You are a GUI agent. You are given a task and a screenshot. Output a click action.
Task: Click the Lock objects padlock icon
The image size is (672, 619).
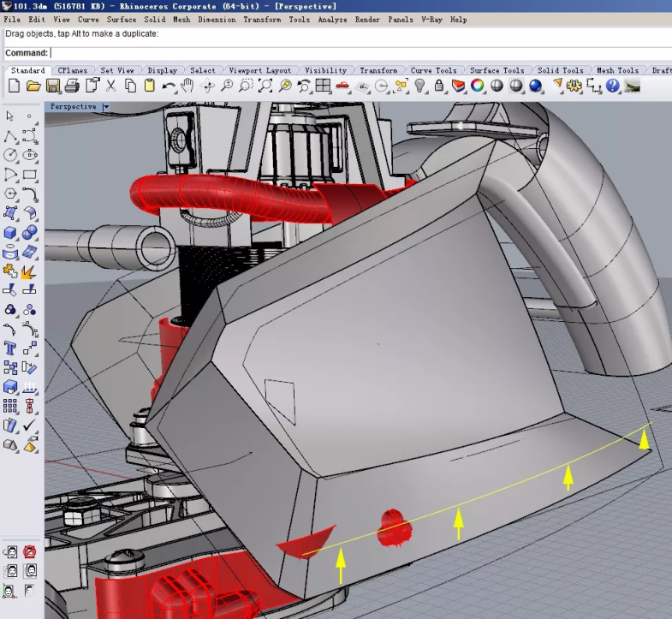[439, 86]
